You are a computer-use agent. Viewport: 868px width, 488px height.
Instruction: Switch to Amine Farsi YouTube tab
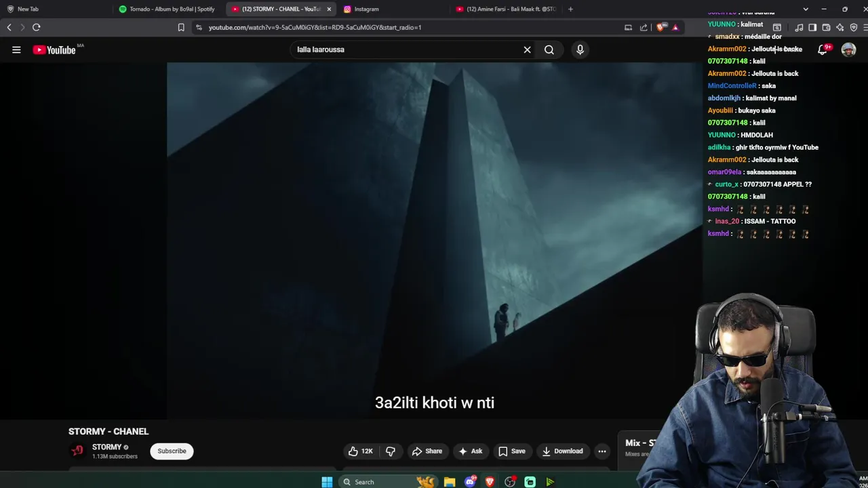pos(507,9)
